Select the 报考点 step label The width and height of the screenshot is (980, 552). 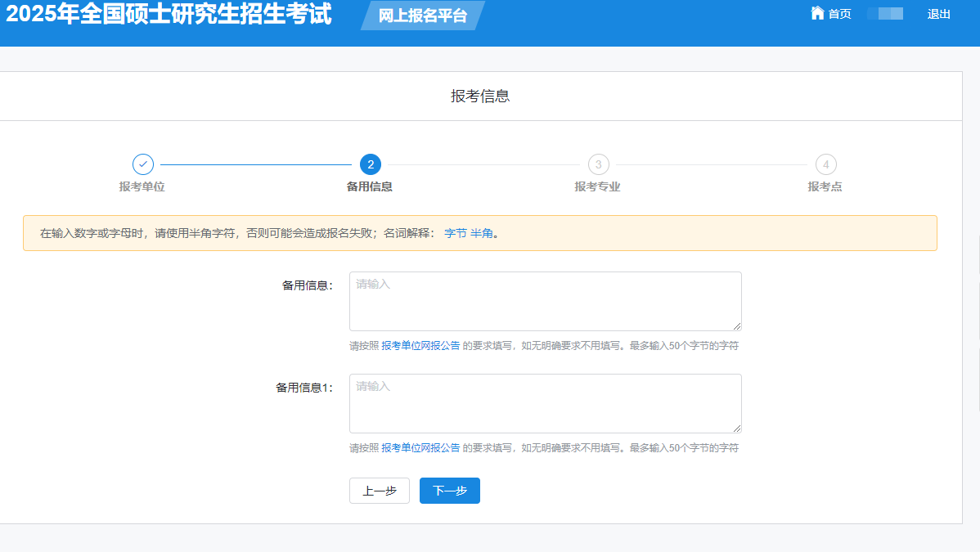pyautogui.click(x=825, y=186)
